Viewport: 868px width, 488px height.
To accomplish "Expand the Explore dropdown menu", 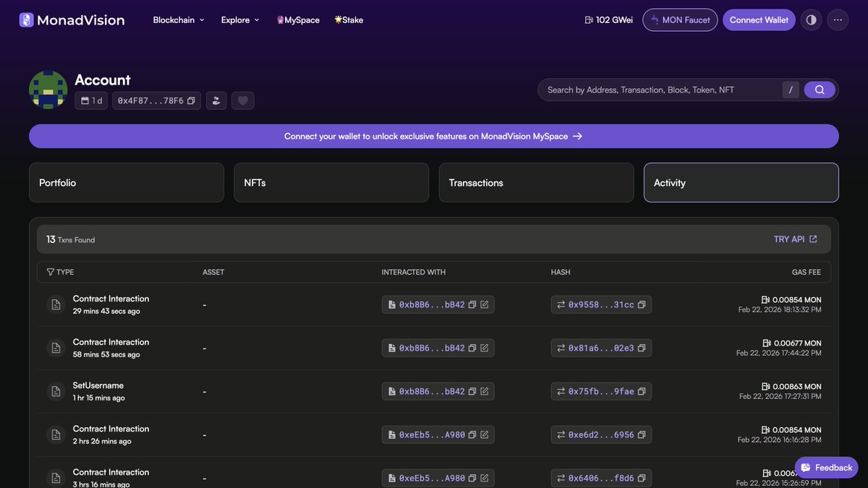I will click(240, 20).
